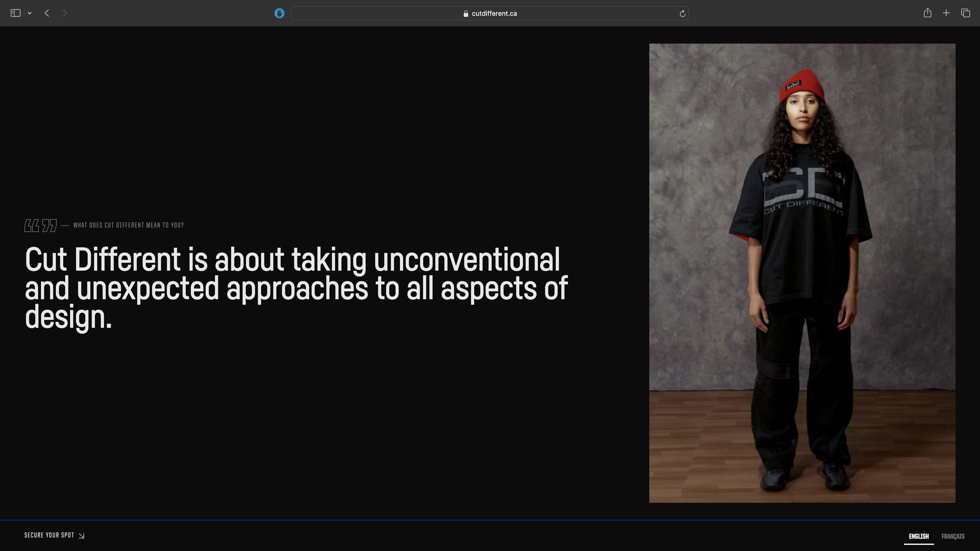Click the blue progress line above footer
Viewport: 980px width, 551px height.
(x=490, y=520)
